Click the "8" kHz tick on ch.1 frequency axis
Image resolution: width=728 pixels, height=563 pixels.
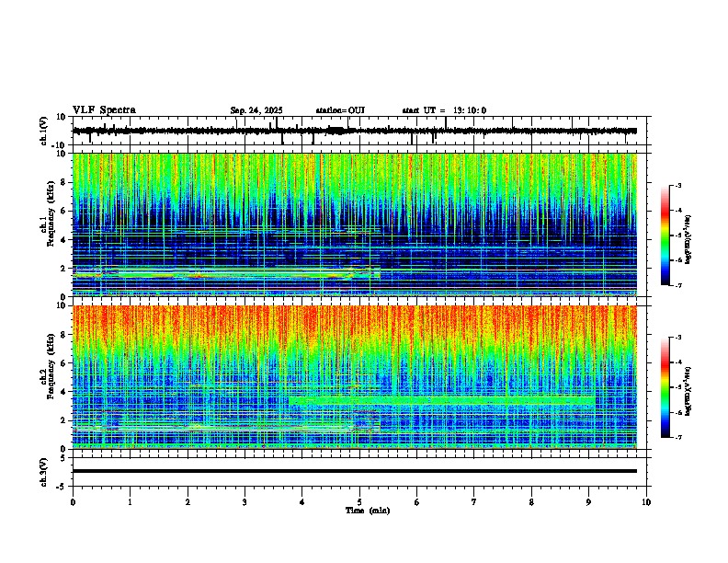64,182
